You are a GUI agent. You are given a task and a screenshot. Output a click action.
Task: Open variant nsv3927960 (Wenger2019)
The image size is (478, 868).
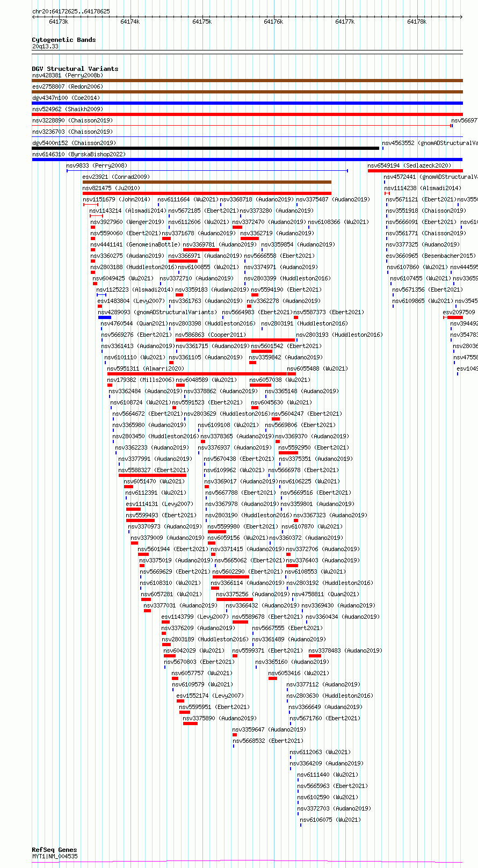127,222
